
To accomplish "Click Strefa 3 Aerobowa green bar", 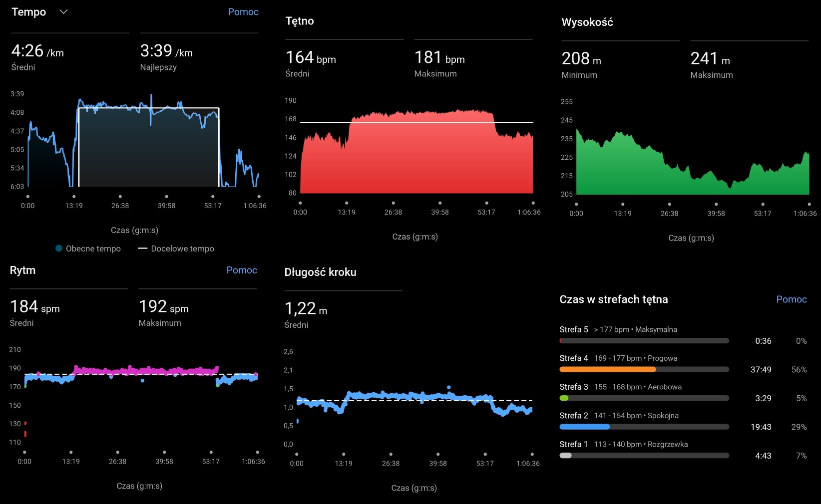I will (x=564, y=398).
